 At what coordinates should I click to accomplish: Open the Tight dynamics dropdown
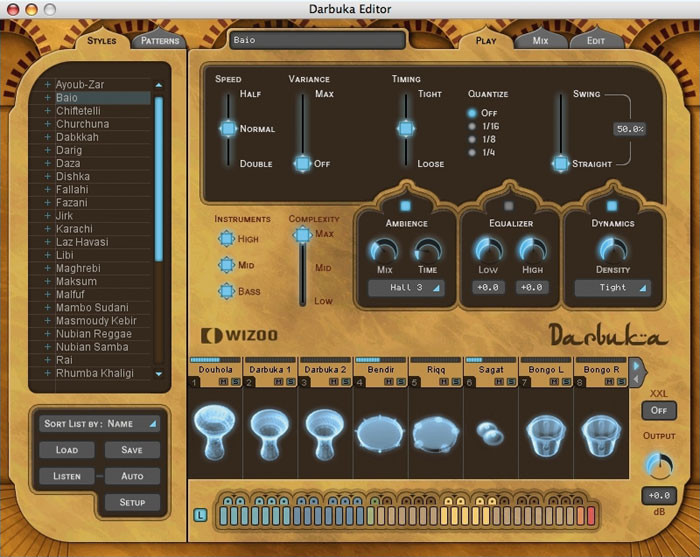click(612, 288)
